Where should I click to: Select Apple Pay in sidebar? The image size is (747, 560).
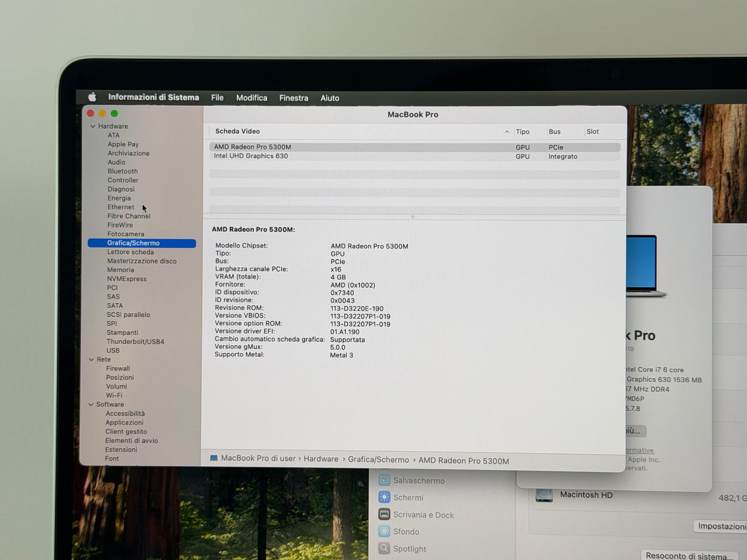click(x=123, y=144)
